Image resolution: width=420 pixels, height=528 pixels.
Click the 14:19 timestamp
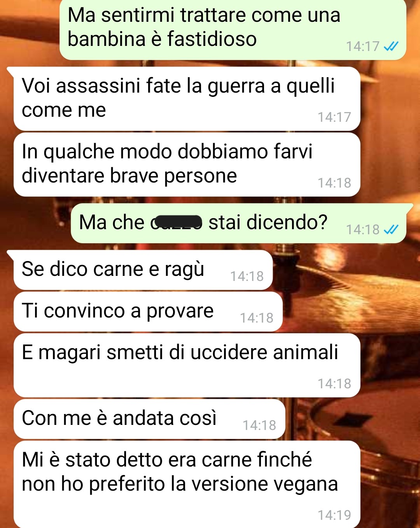[334, 515]
